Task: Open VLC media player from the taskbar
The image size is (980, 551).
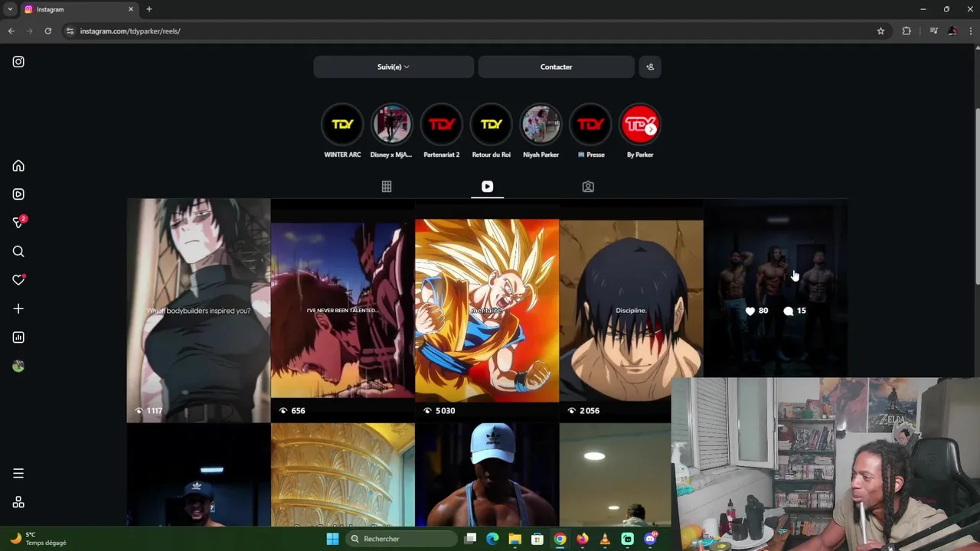Action: [x=605, y=539]
